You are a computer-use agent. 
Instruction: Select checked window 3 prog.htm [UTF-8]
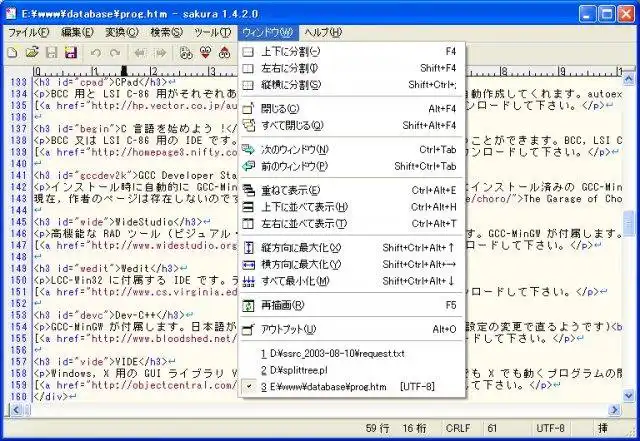(352, 387)
